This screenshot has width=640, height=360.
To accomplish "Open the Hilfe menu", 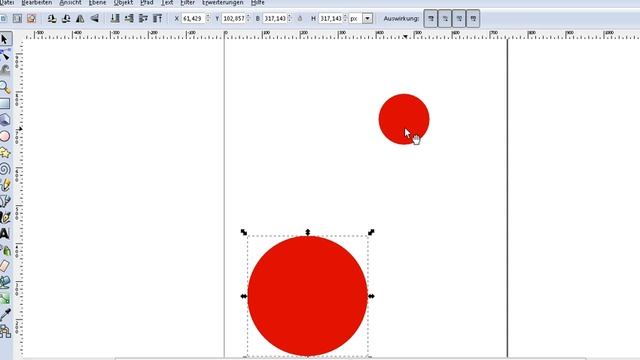I will click(x=258, y=2).
